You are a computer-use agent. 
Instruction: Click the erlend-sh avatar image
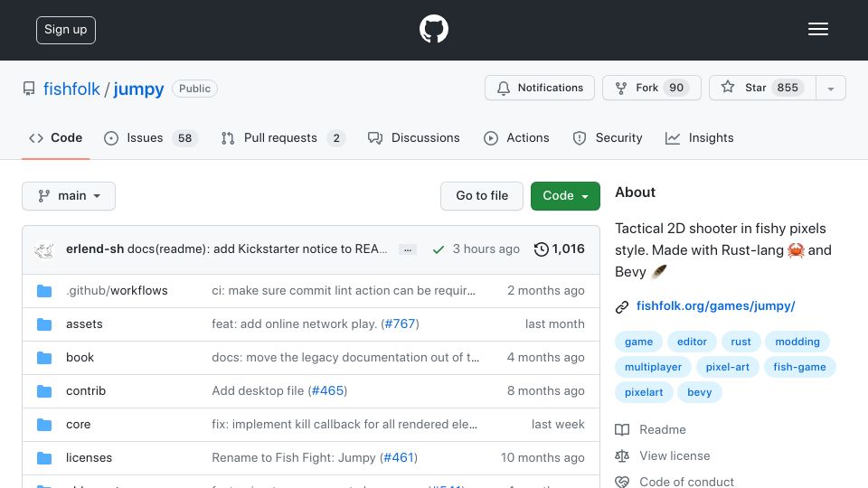click(43, 249)
